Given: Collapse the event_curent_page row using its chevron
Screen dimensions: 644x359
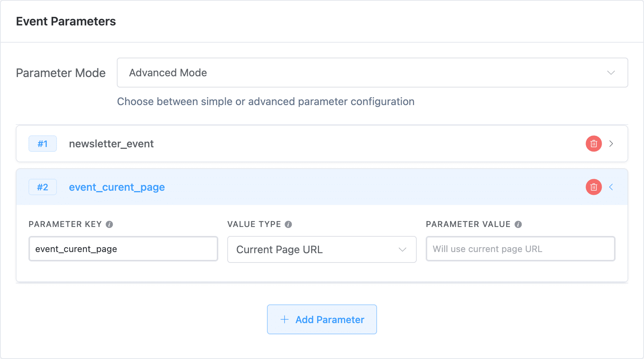Looking at the screenshot, I should pyautogui.click(x=611, y=187).
